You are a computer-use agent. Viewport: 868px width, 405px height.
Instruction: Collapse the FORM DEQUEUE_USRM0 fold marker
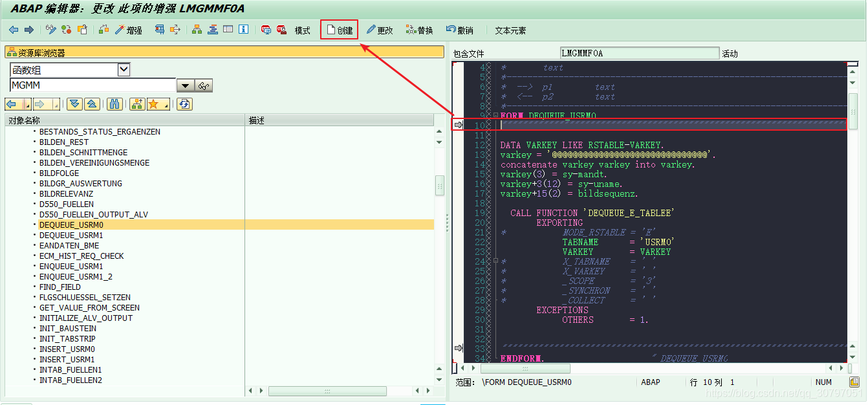[495, 116]
